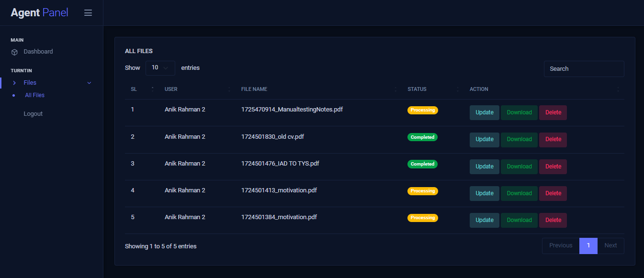644x278 pixels.
Task: Toggle the sidebar hamburger menu icon
Action: [88, 13]
